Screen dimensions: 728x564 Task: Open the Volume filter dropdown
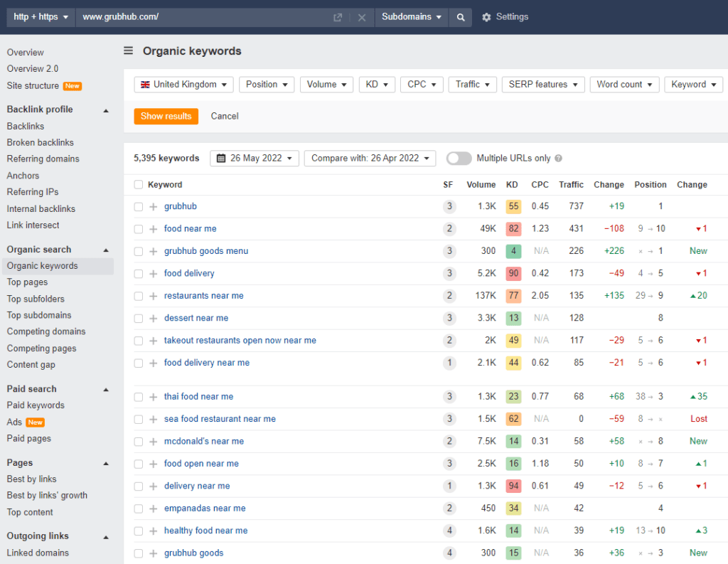[326, 85]
